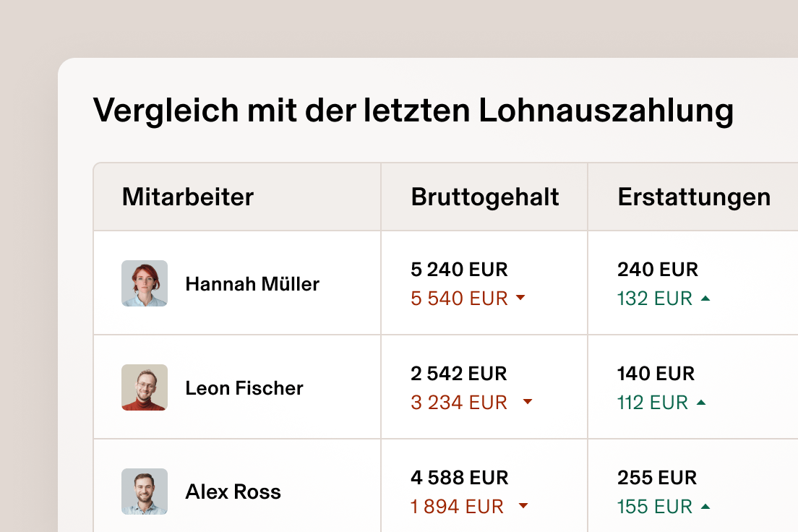Click the heading Vergleich mit der letzten Lohnauszahlung

413,111
